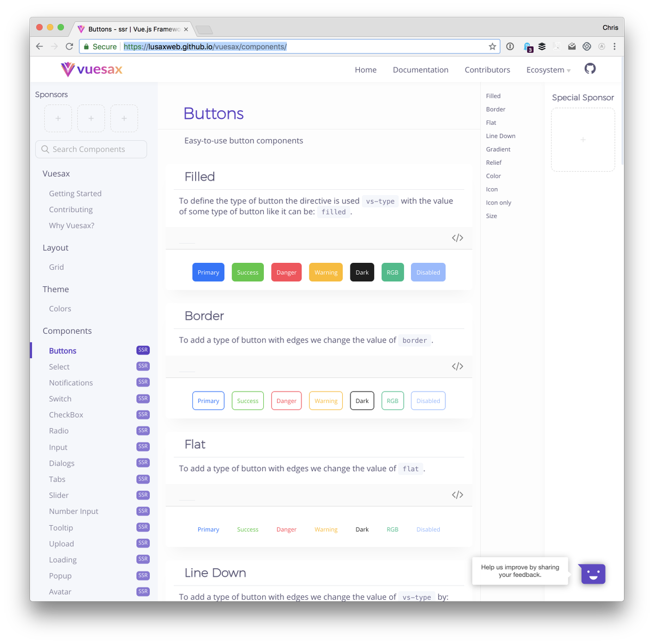Click the filled Danger button
Image resolution: width=654 pixels, height=644 pixels.
pyautogui.click(x=287, y=273)
